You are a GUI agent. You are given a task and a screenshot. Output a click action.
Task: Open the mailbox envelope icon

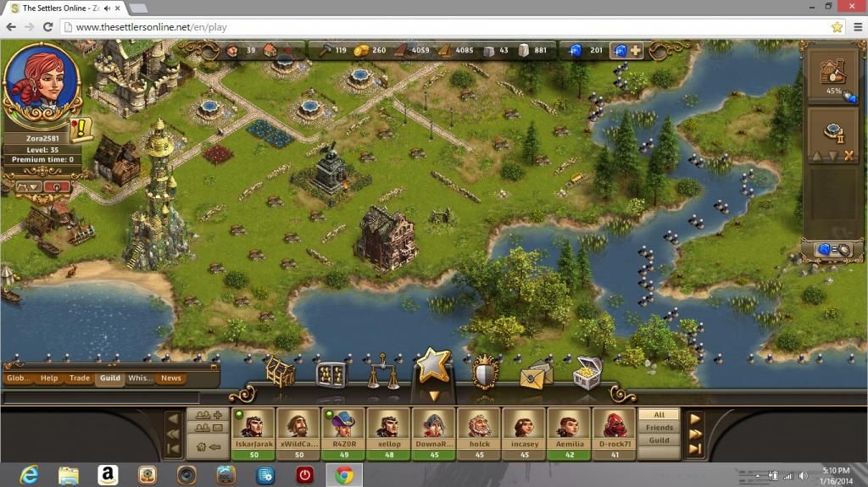pyautogui.click(x=535, y=374)
